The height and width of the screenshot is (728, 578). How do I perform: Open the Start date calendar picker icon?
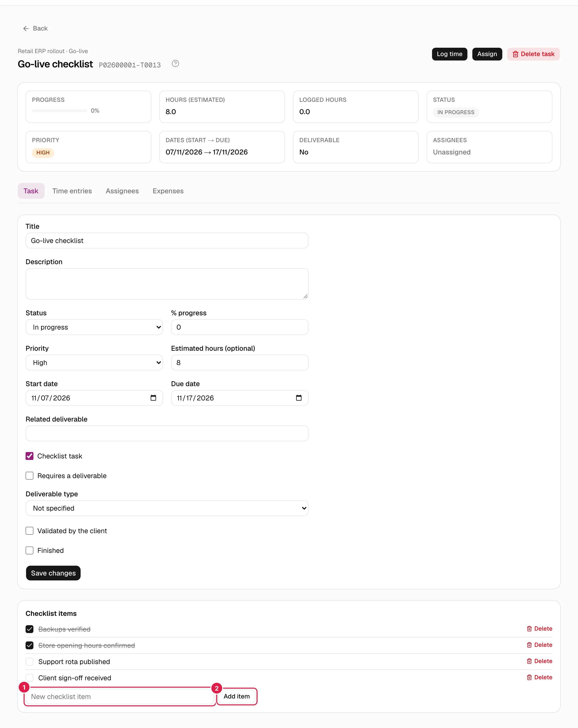click(153, 398)
